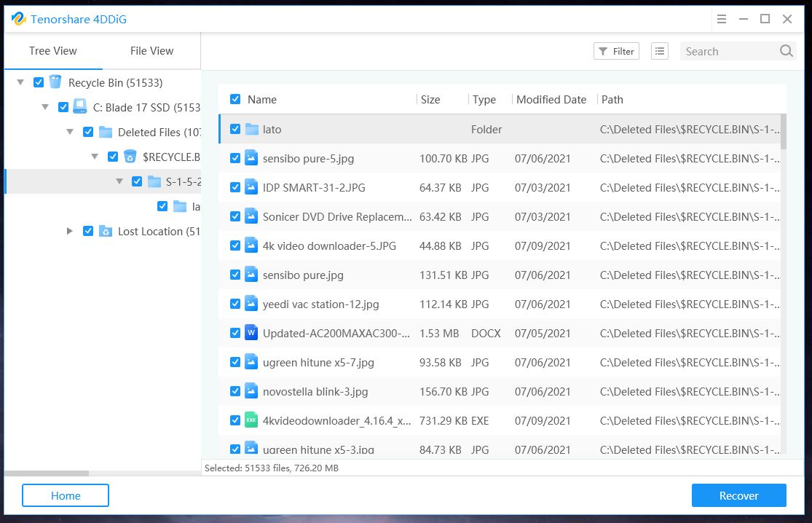Collapse the $RECYCLE.BIN tree node

pyautogui.click(x=95, y=157)
